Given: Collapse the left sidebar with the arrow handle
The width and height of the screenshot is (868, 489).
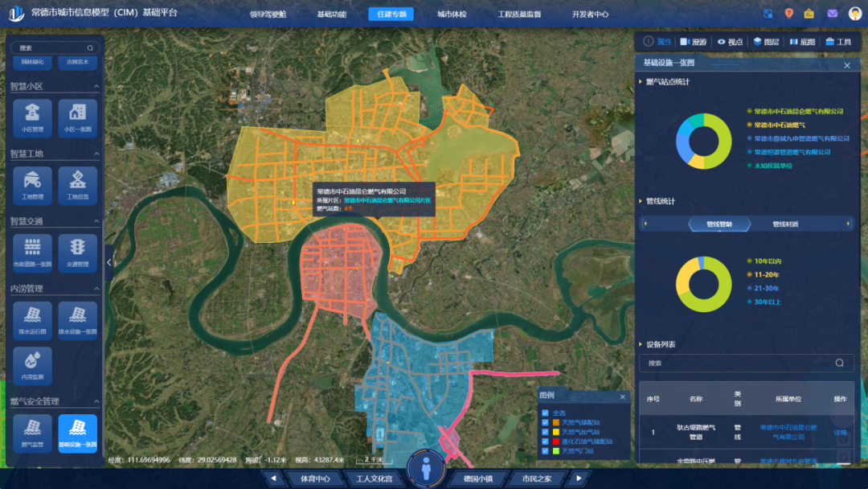Looking at the screenshot, I should click(109, 262).
